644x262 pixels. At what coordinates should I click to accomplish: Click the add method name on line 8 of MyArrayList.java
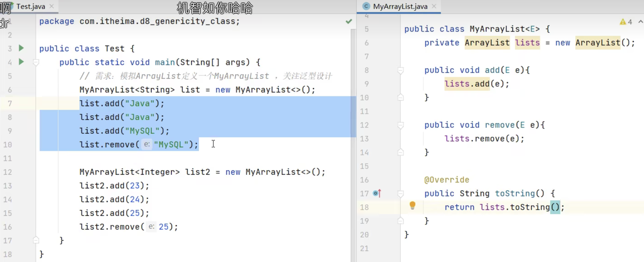pyautogui.click(x=492, y=70)
